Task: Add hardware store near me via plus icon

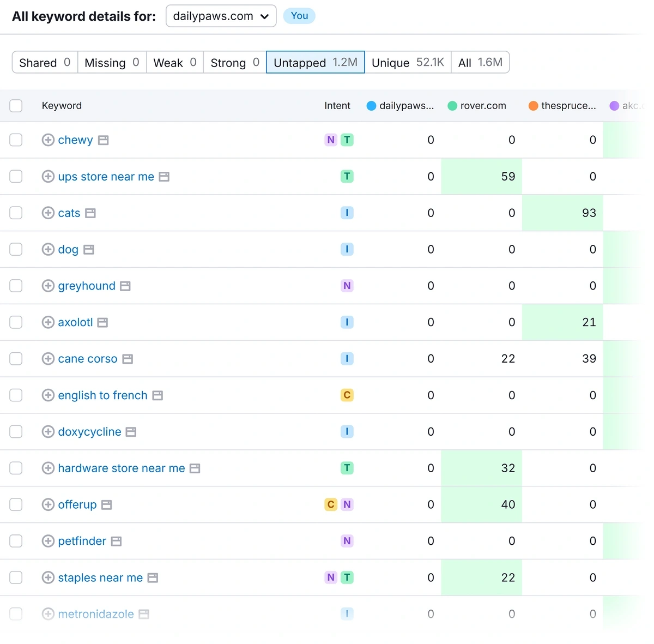Action: coord(48,468)
